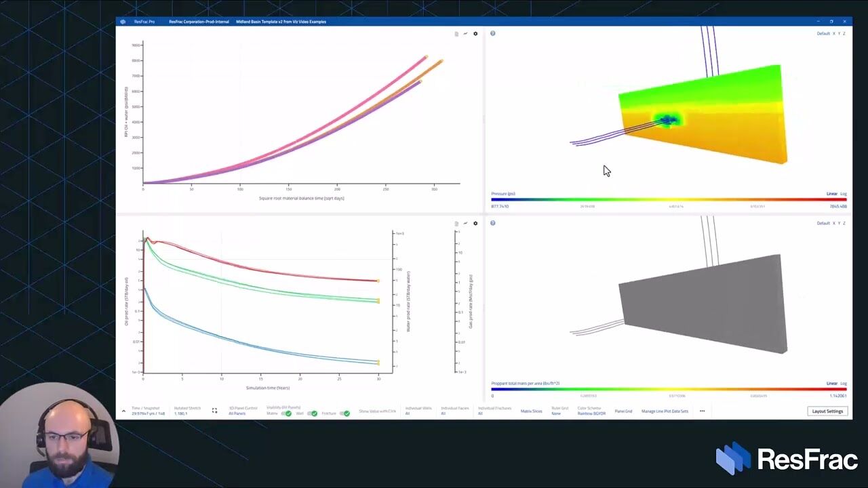This screenshot has width=868, height=488.
Task: Collapse bottom toolbar with chevron arrow
Action: coord(123,411)
